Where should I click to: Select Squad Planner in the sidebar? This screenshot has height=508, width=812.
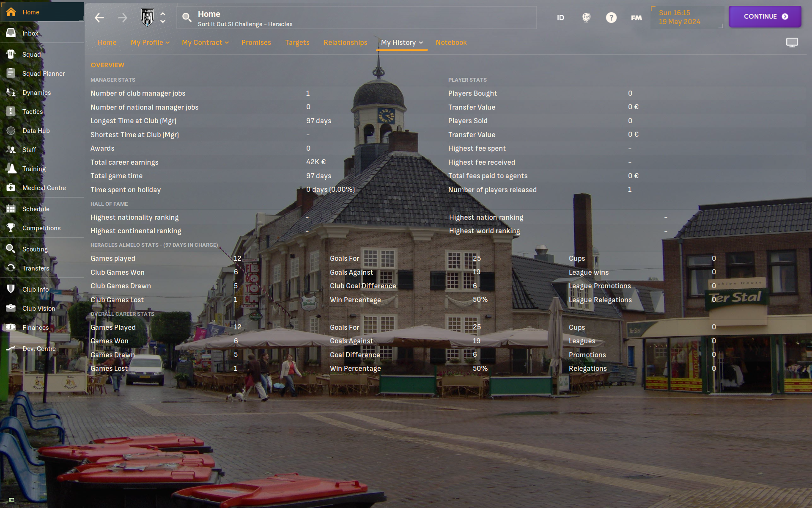tap(44, 74)
